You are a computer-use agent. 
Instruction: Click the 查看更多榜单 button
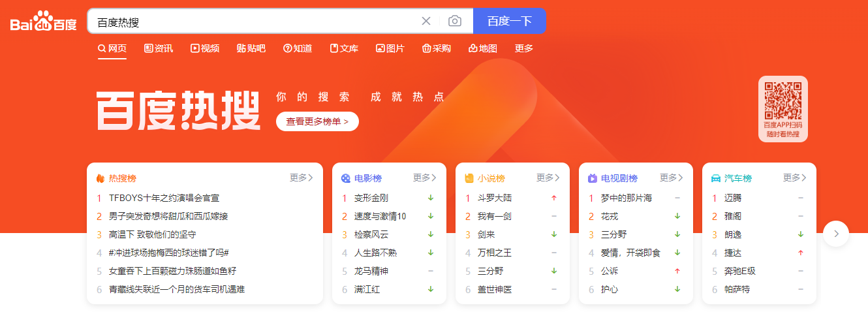click(317, 121)
